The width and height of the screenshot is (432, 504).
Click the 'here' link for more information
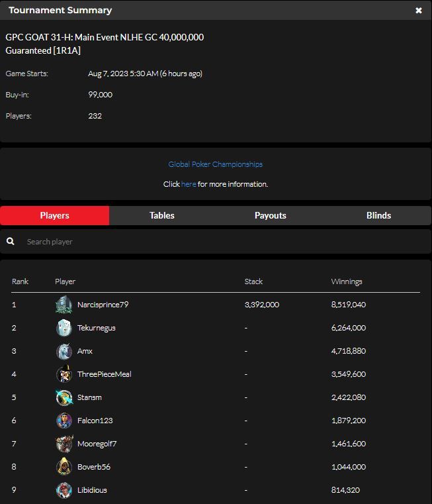click(189, 184)
